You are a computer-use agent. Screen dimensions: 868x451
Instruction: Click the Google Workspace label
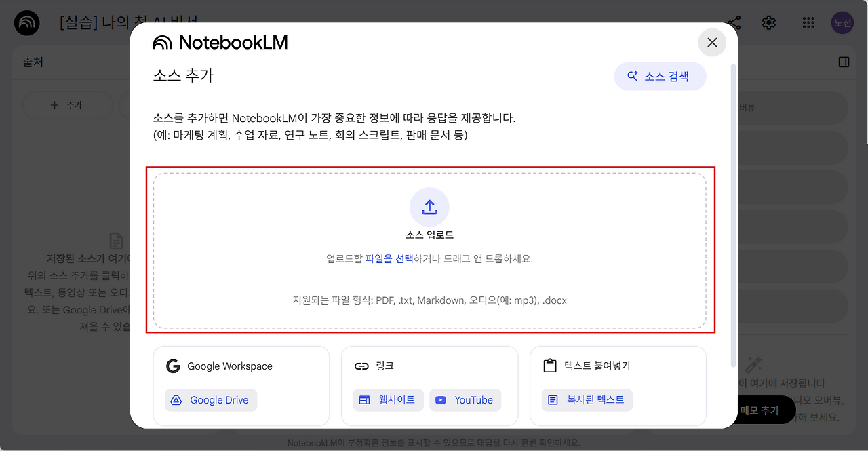coord(230,366)
